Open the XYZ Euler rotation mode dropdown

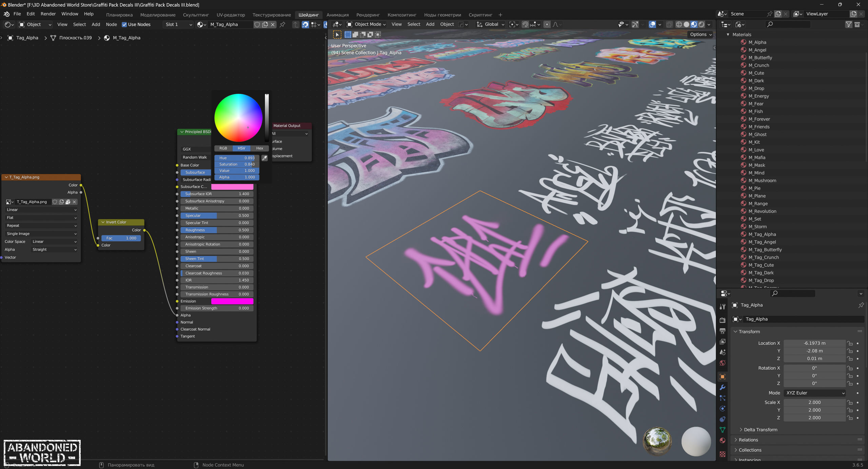pos(814,393)
